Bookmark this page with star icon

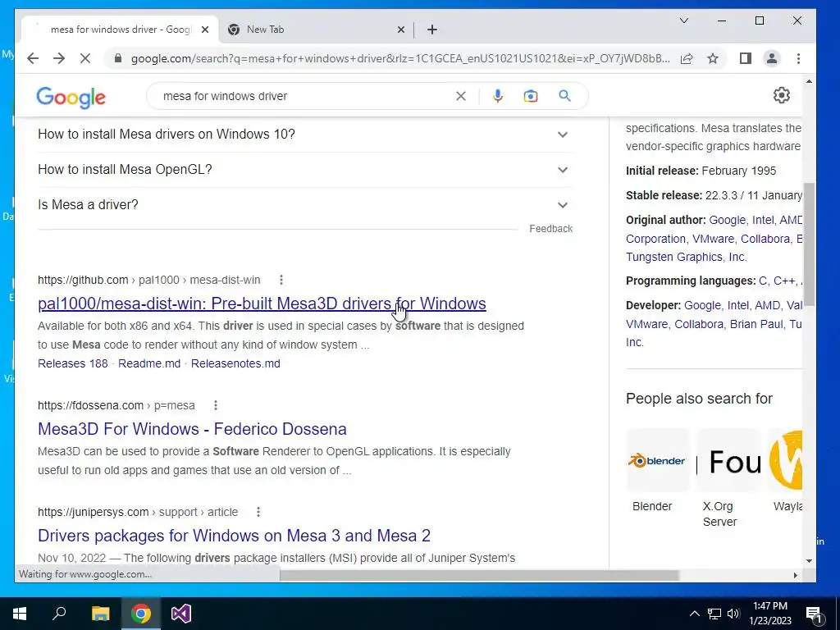point(713,58)
